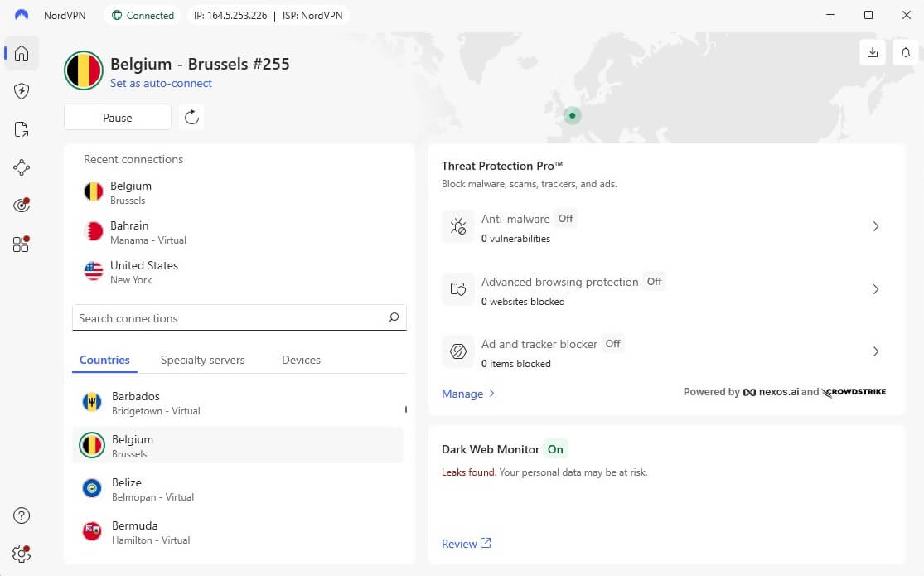Click the Belgium - Brussels #255 heading
The height and width of the screenshot is (576, 924).
(x=200, y=64)
